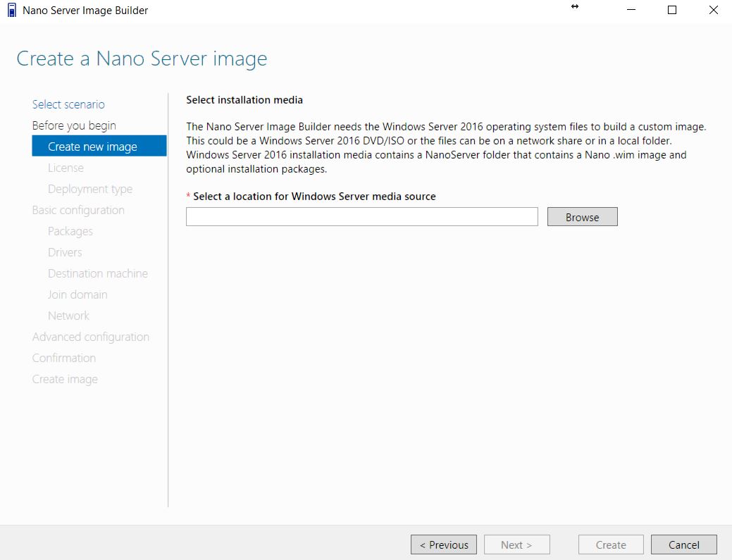Maximize the Nano Server Image Builder window
Viewport: 732px width, 560px height.
coord(672,10)
